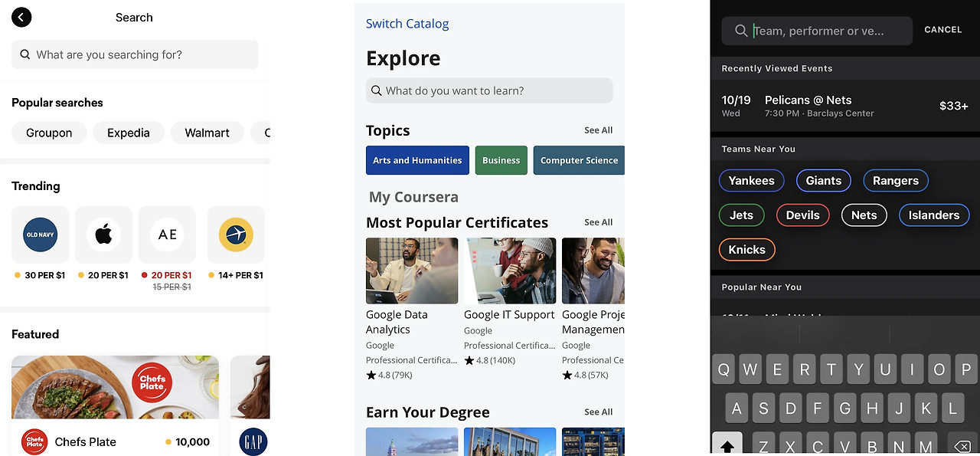Click the "20 PER $1" rate under Apple

108,275
